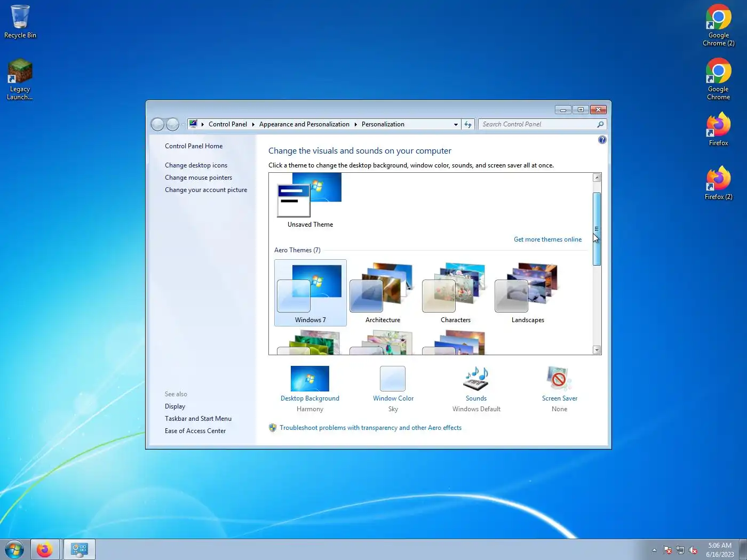747x560 pixels.
Task: Expand arrow after Appearance and Personalization breadcrumb
Action: [x=355, y=124]
